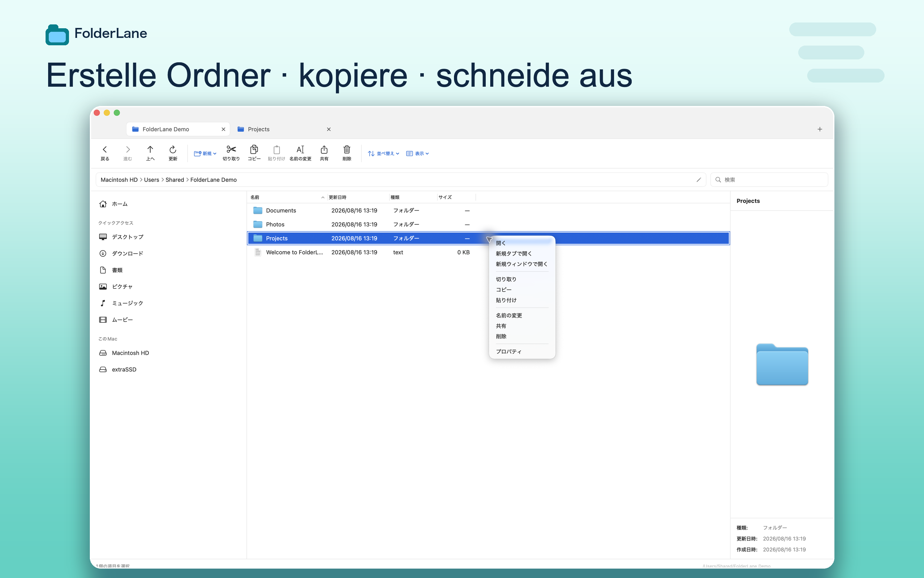Screen dimensions: 924x578
Task: Click the Documents folder icon
Action: tap(258, 211)
